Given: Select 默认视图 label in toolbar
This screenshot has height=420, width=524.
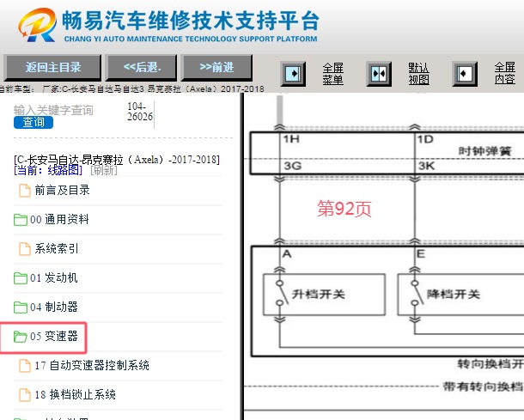Looking at the screenshot, I should tap(418, 74).
